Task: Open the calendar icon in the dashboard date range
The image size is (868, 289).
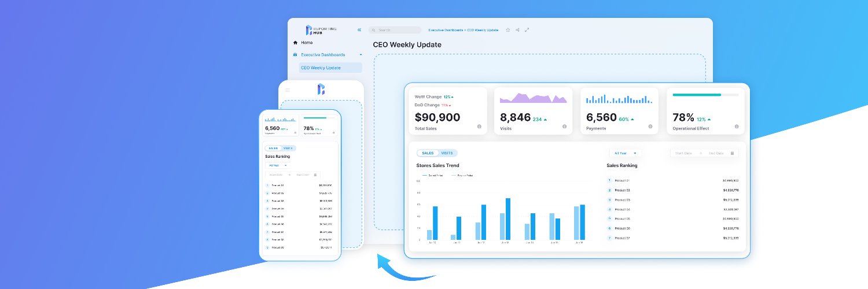Action: coord(733,153)
